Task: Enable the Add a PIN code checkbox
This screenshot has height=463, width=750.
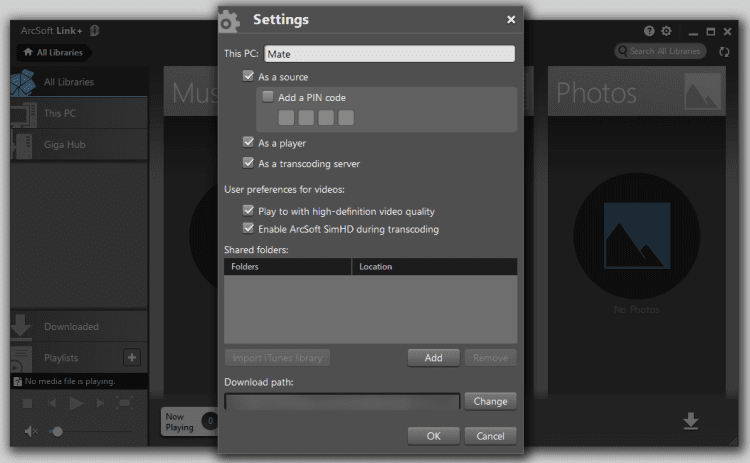Action: click(x=268, y=97)
